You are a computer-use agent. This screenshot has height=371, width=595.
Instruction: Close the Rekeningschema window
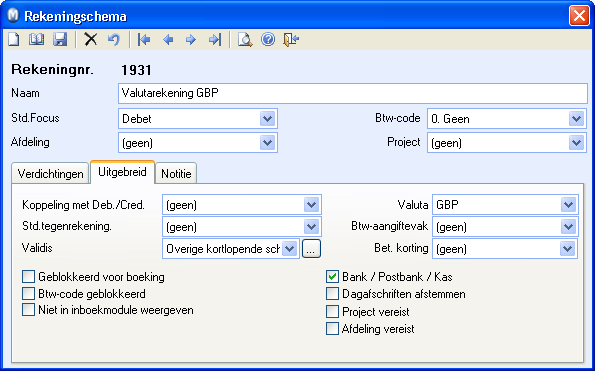click(x=579, y=16)
